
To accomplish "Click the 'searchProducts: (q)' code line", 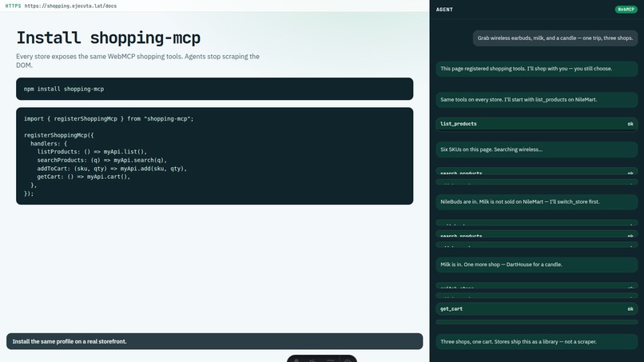I will tap(101, 161).
